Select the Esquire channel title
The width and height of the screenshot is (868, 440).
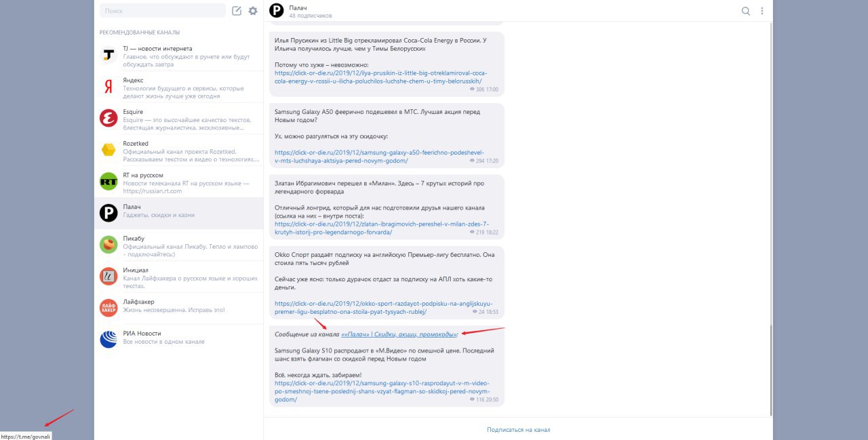[x=133, y=112]
